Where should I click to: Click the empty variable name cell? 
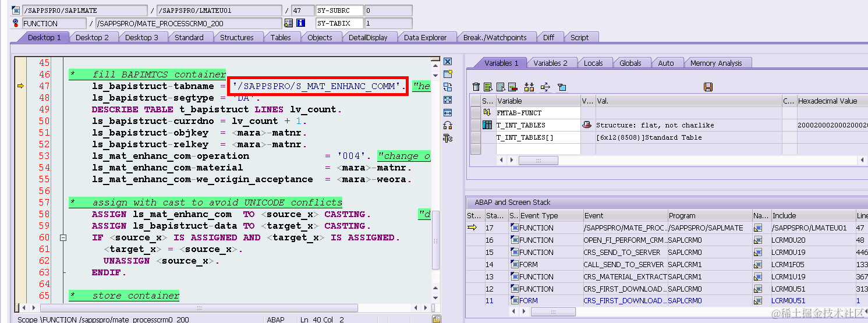point(537,150)
